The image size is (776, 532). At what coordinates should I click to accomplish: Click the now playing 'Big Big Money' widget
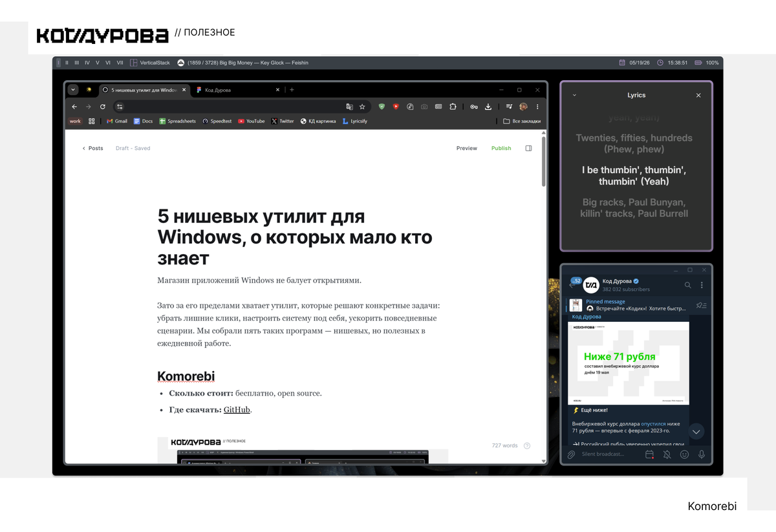coord(242,63)
